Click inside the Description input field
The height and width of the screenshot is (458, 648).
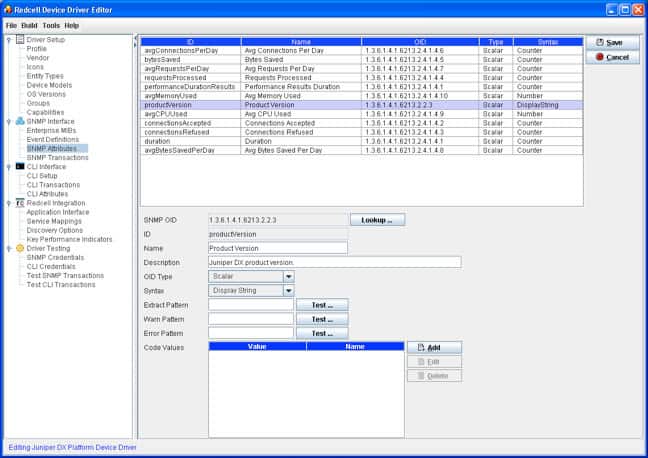(335, 262)
